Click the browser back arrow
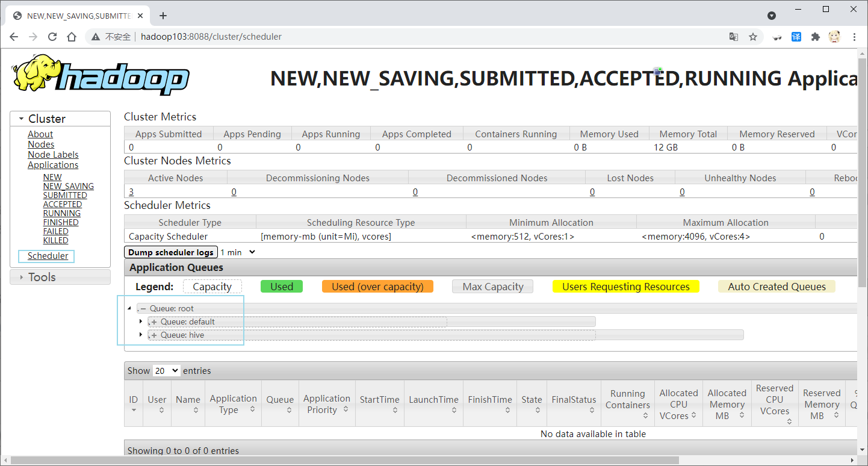868x466 pixels. pyautogui.click(x=14, y=37)
